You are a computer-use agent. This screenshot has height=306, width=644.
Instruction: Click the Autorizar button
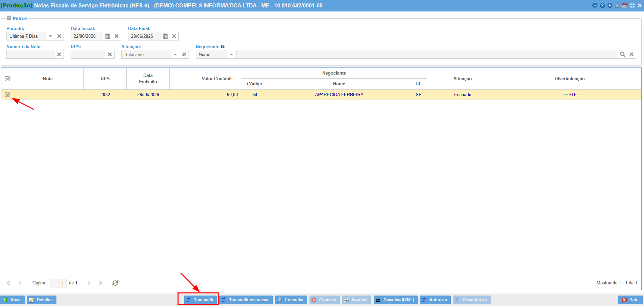pyautogui.click(x=435, y=300)
